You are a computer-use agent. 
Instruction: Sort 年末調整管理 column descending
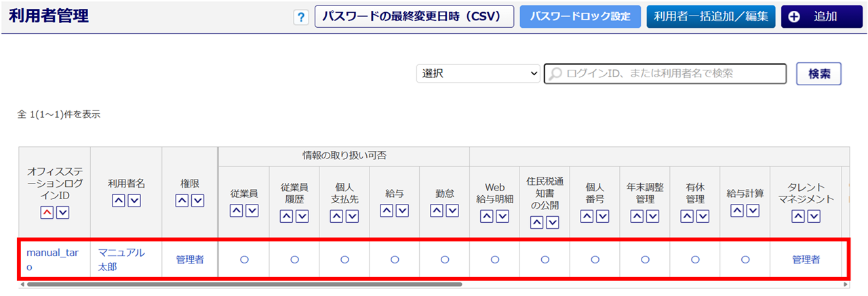pos(654,217)
